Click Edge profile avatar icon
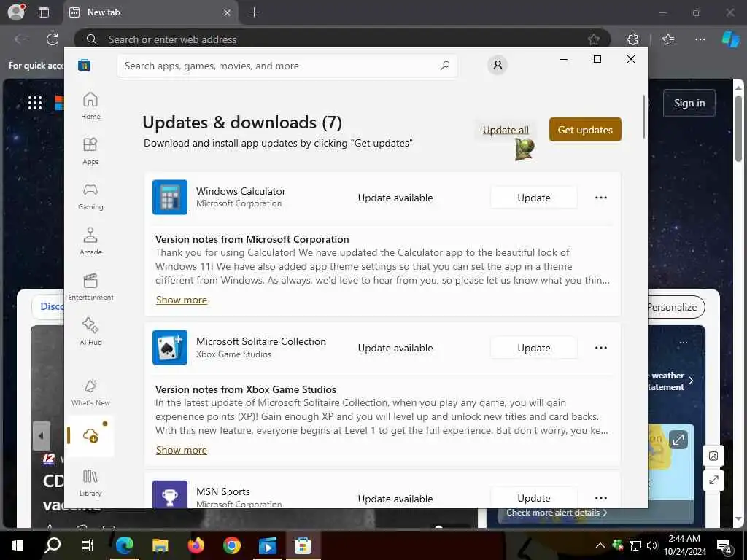The image size is (747, 560). pyautogui.click(x=17, y=12)
